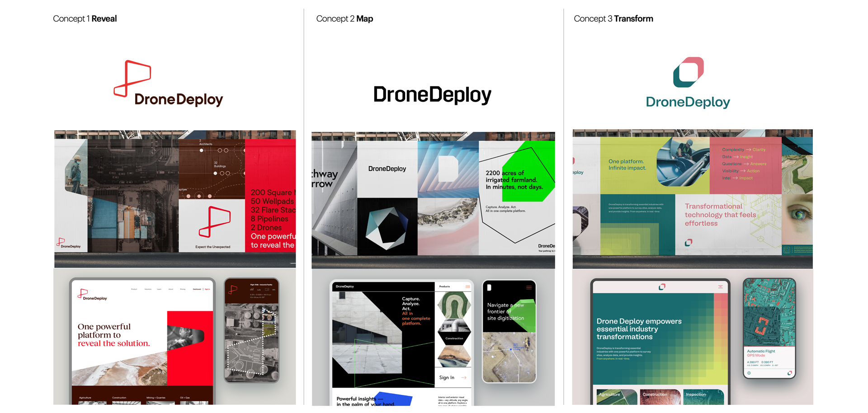This screenshot has width=868, height=413.
Task: Click the DroneDeploy logo in Concept 1 tablet header
Action: tap(92, 295)
